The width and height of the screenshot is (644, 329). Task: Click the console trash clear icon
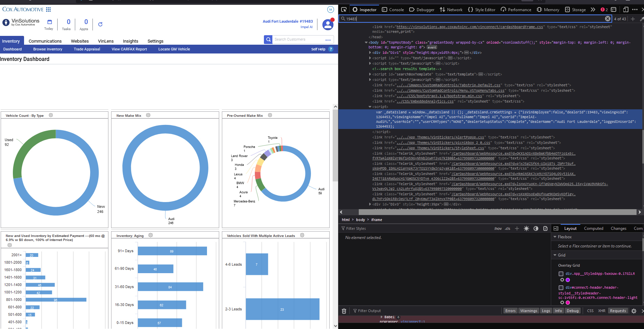[344, 311]
